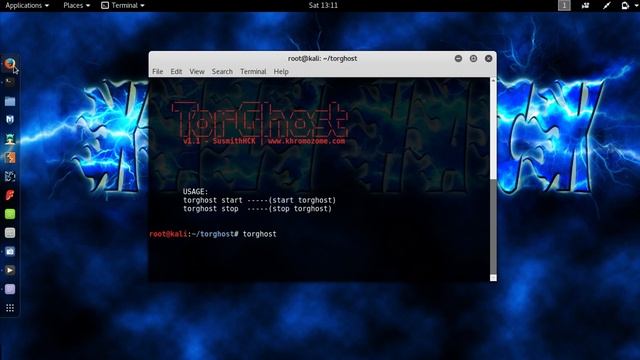
Task: Open the play-arrow video icon in dock
Action: pos(10,270)
